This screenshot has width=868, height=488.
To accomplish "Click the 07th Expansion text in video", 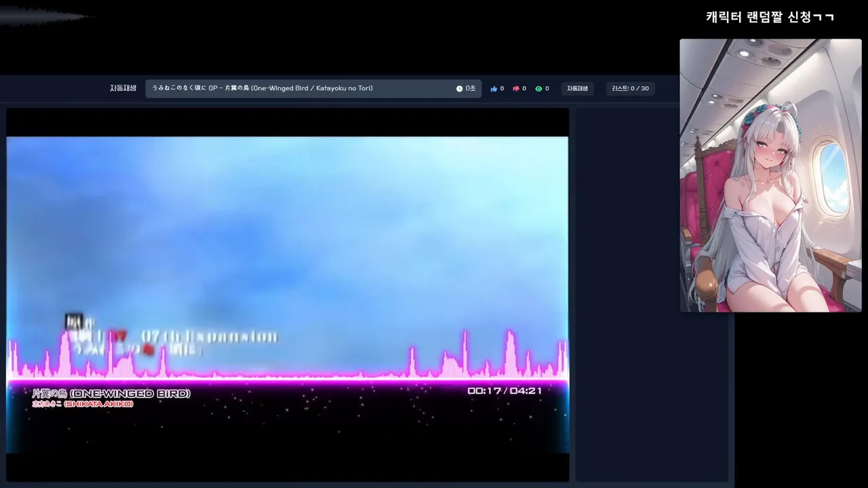I will [210, 336].
